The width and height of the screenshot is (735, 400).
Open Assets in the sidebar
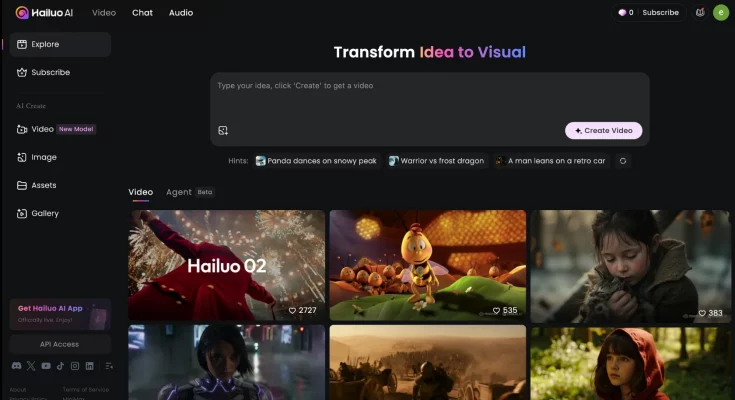point(60,185)
